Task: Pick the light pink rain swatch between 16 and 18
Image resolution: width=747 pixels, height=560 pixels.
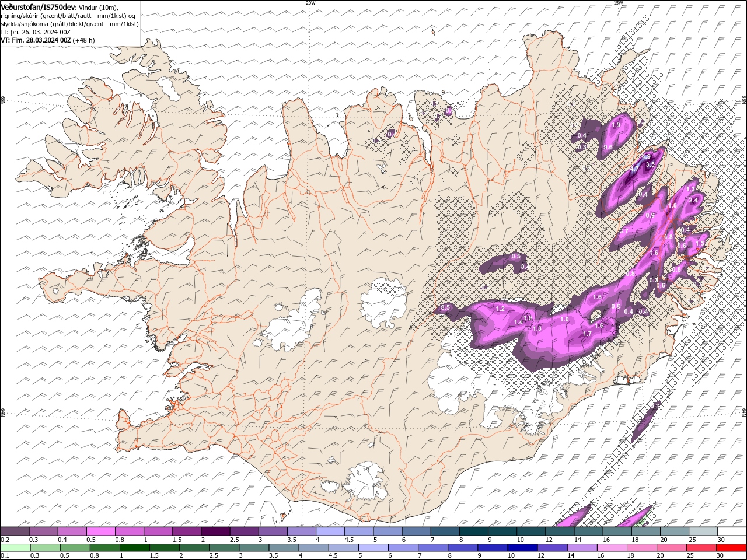Action: tap(612, 548)
